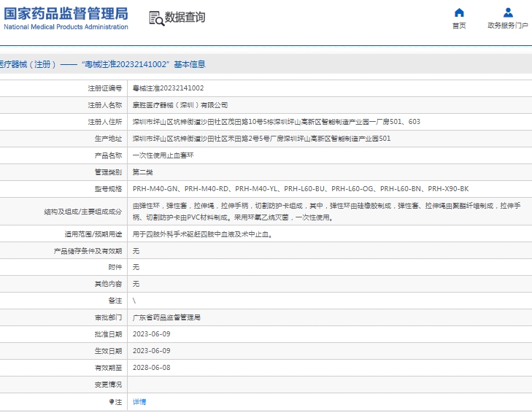Click the bulb icon beside 注 label
The width and height of the screenshot is (532, 413).
click(x=112, y=402)
